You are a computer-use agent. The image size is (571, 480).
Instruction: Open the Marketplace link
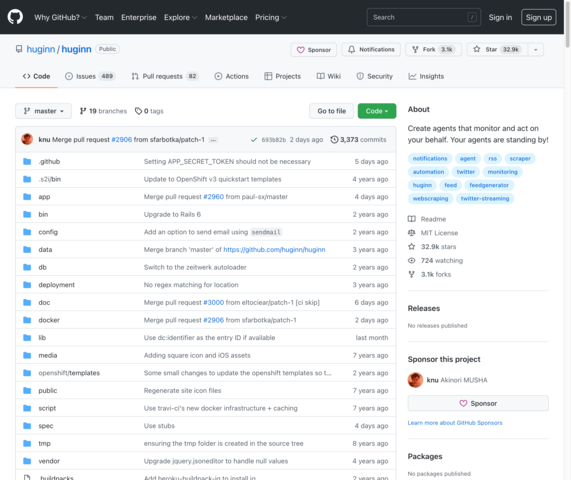226,17
